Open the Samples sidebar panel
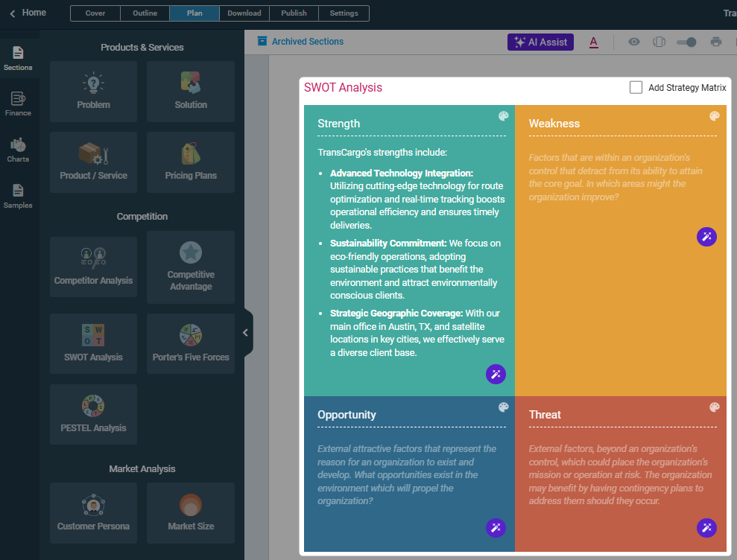Viewport: 737px width, 560px height. tap(18, 196)
